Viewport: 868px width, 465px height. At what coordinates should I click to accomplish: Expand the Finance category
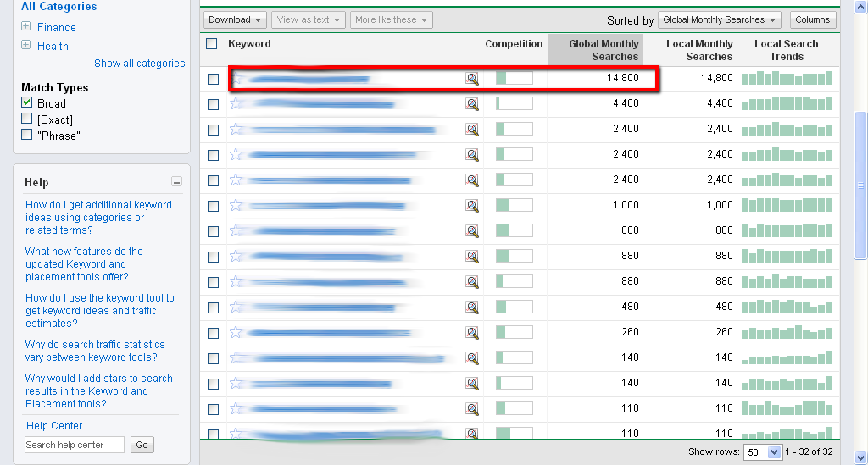(26, 27)
